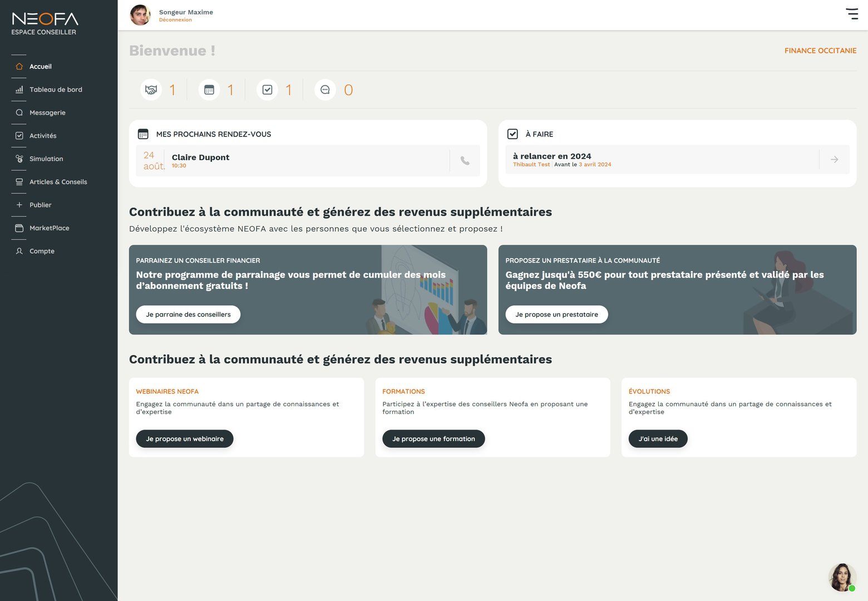
Task: Click the '3 avril 2024' due date
Action: point(595,165)
